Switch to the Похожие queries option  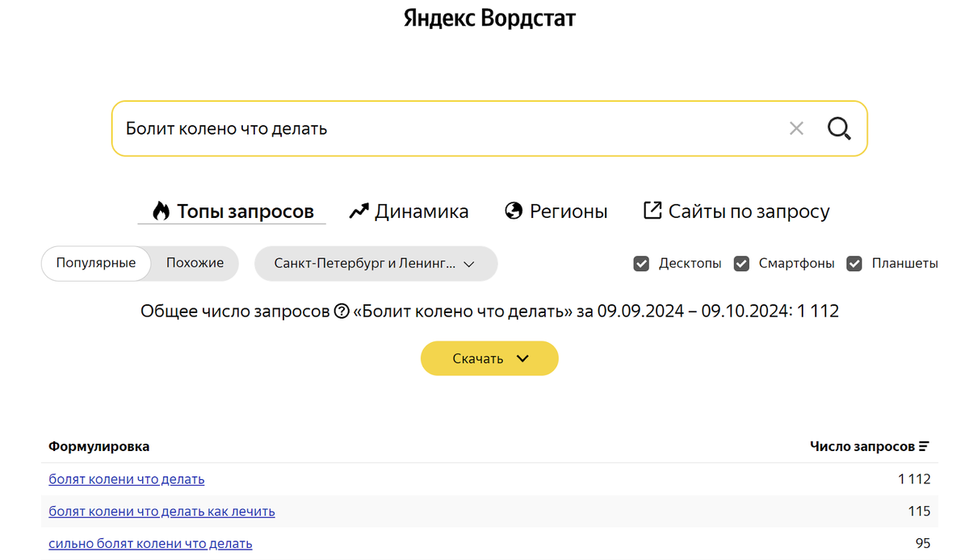click(x=195, y=263)
